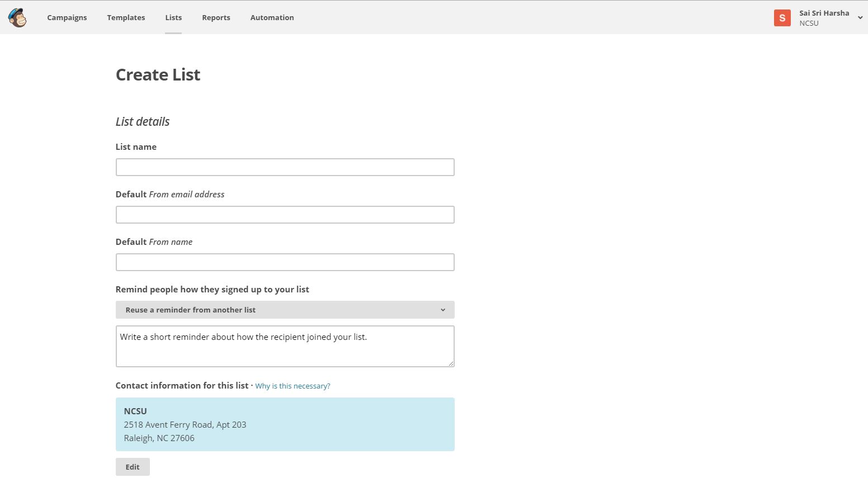Viewport: 868px width, 478px height.
Task: Click the Edit contact information button
Action: click(133, 467)
